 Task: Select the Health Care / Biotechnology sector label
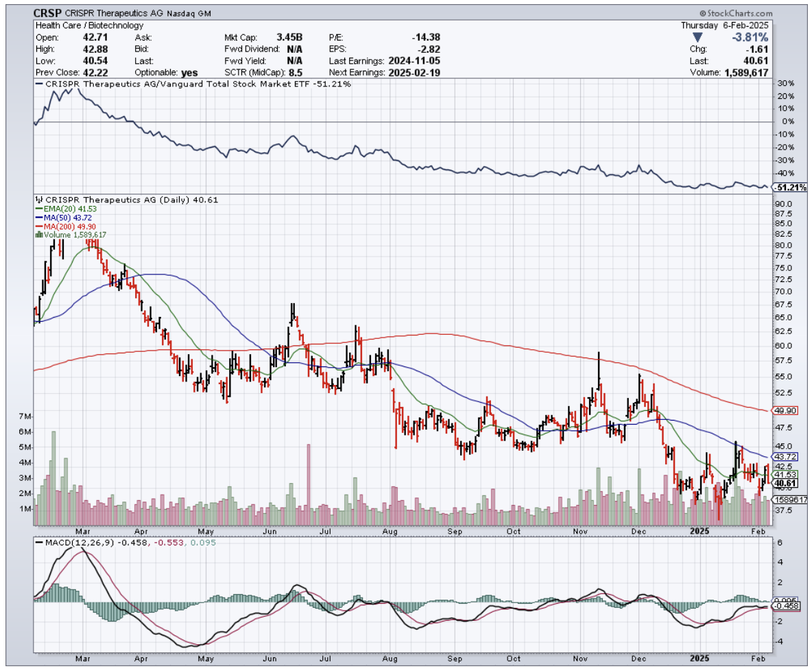coord(80,25)
